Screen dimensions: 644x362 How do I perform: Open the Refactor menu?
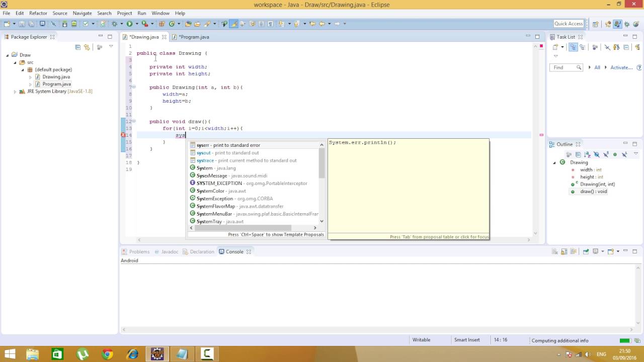coord(38,13)
